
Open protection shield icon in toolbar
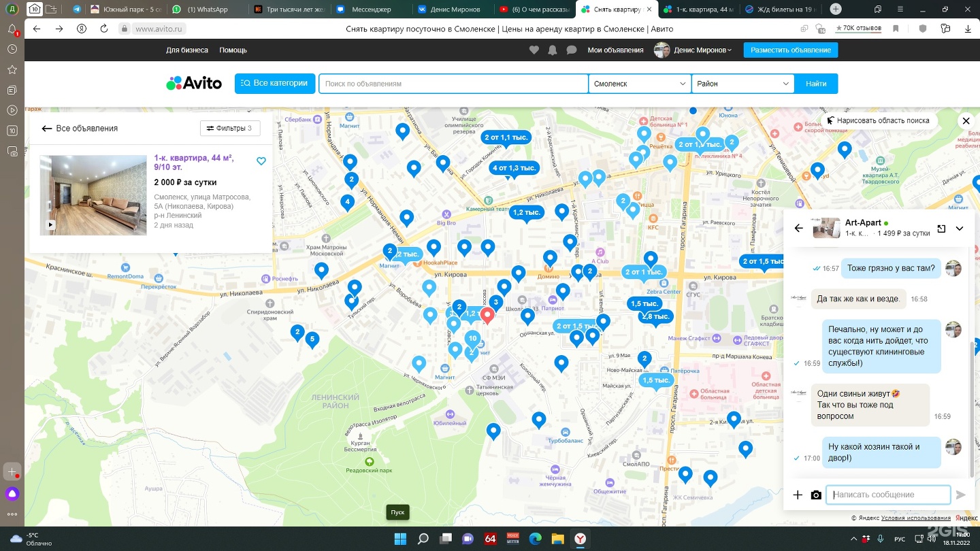point(923,29)
